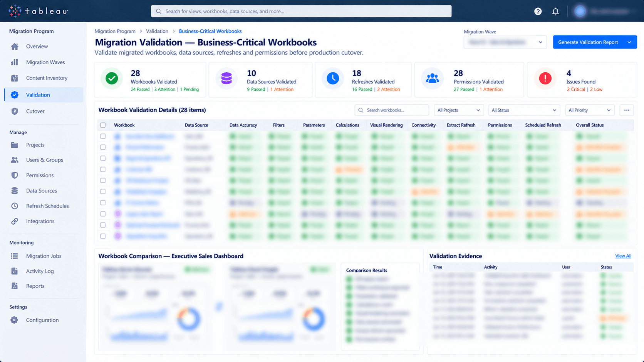Click the Tableau logo in the header
Image resolution: width=644 pixels, height=362 pixels.
[x=38, y=11]
